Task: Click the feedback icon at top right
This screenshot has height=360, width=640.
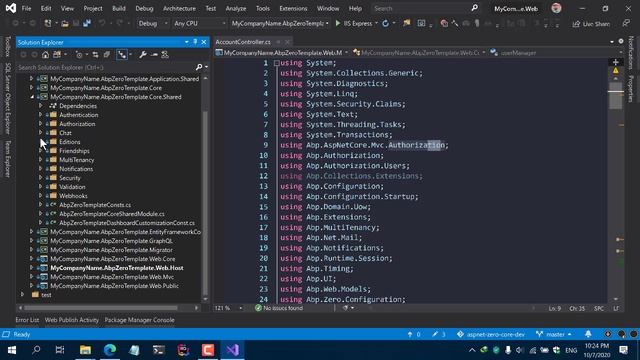Action: pos(626,24)
